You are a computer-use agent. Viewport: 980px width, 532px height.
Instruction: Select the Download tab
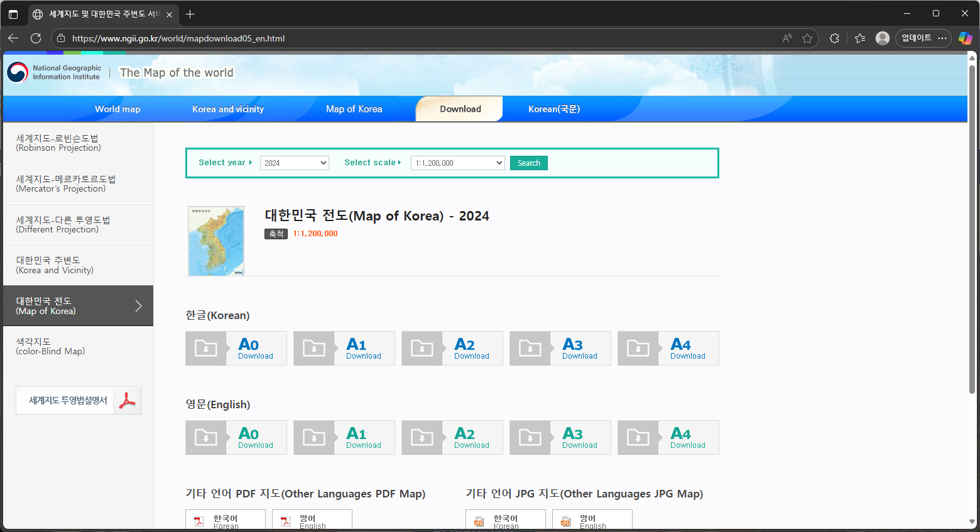(x=460, y=109)
